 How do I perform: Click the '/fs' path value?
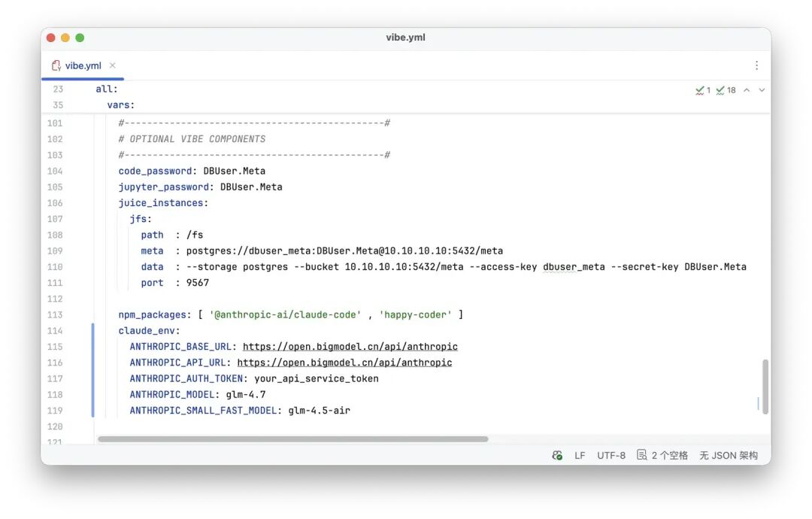195,235
